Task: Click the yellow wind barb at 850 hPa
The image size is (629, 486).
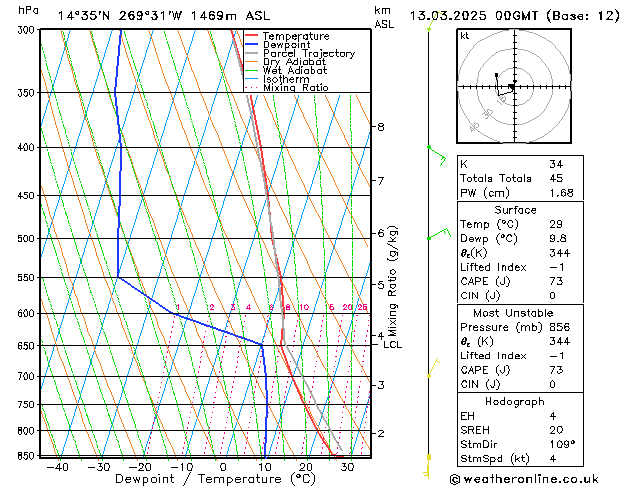Action: point(428,466)
